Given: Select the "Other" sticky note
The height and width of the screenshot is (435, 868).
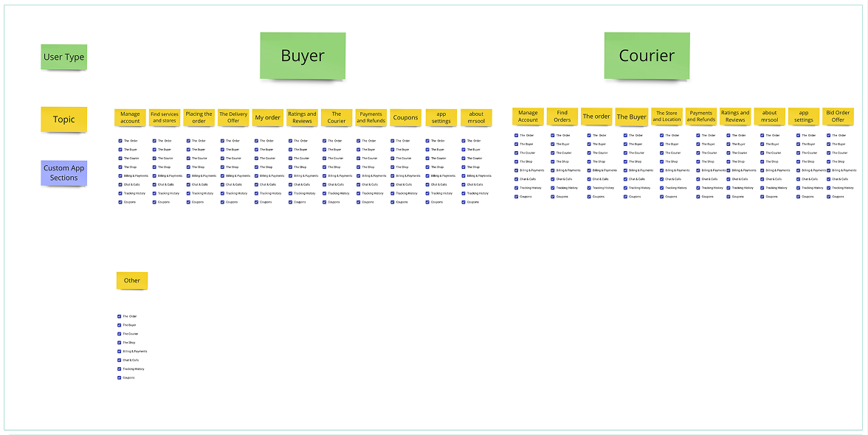Looking at the screenshot, I should 131,280.
